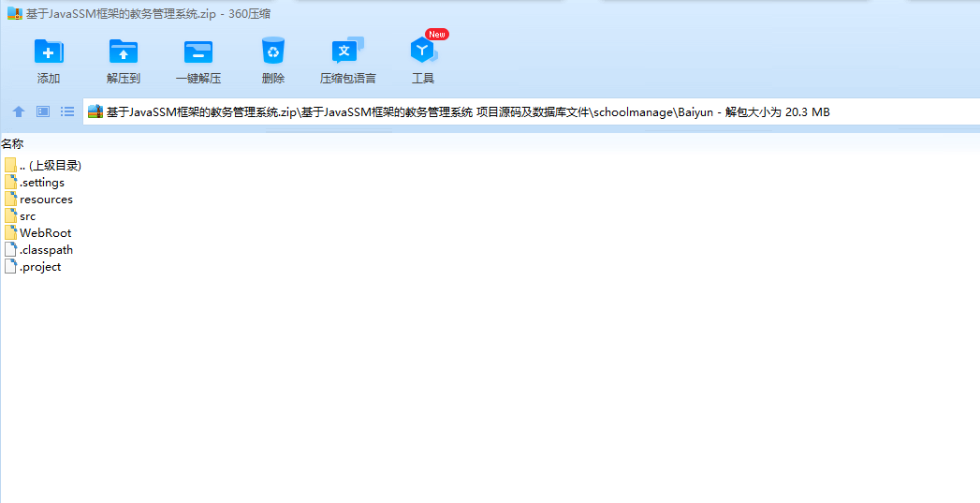The height and width of the screenshot is (503, 980).
Task: Switch to thumbnail view icon
Action: pos(43,111)
